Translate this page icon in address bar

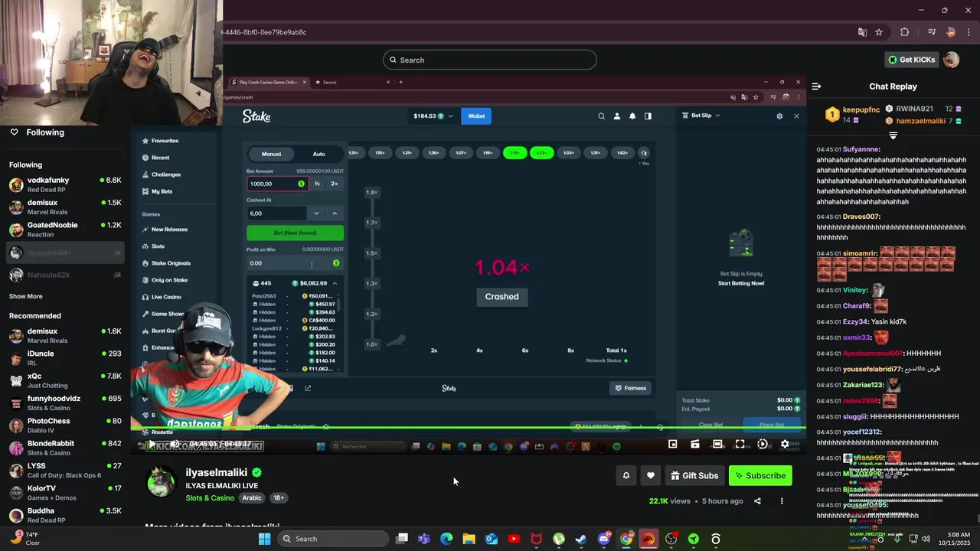(x=862, y=32)
